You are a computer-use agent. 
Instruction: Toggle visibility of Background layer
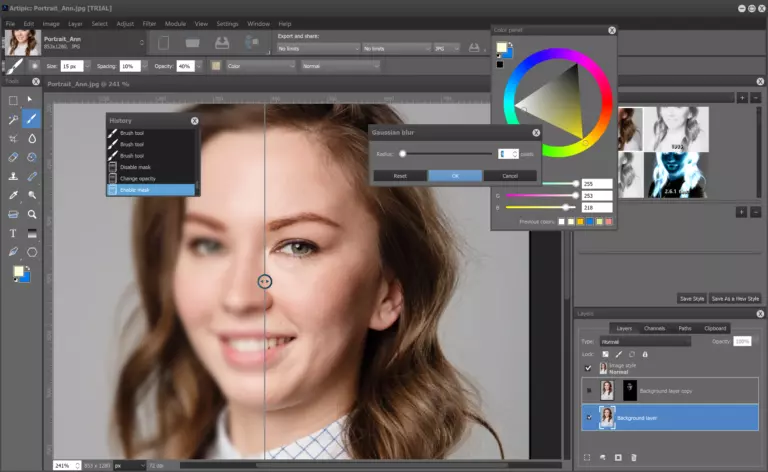pos(588,417)
